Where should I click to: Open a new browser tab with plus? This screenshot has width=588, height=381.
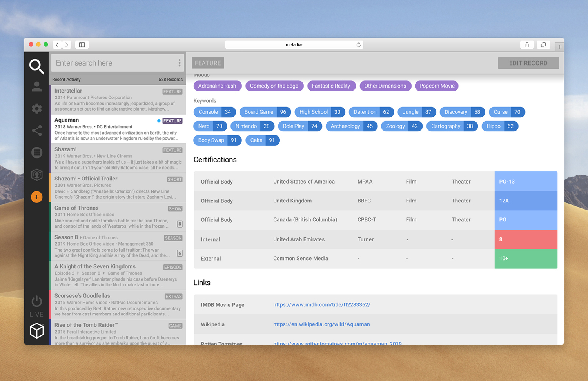click(x=559, y=47)
